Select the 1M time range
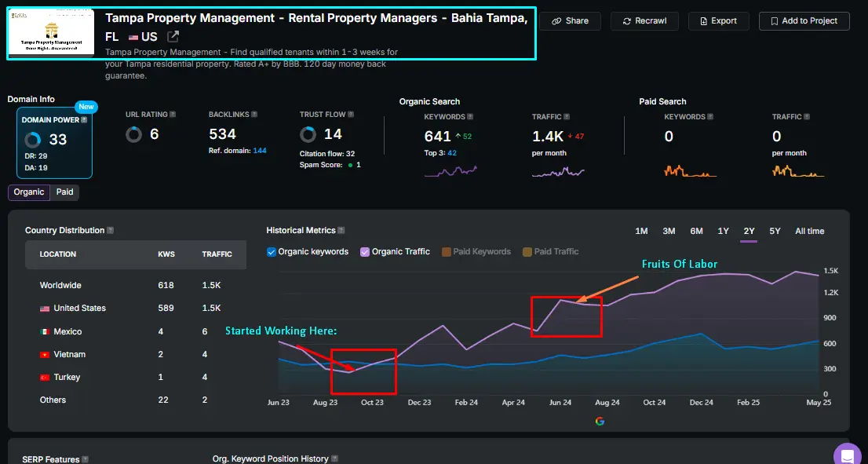 (641, 232)
